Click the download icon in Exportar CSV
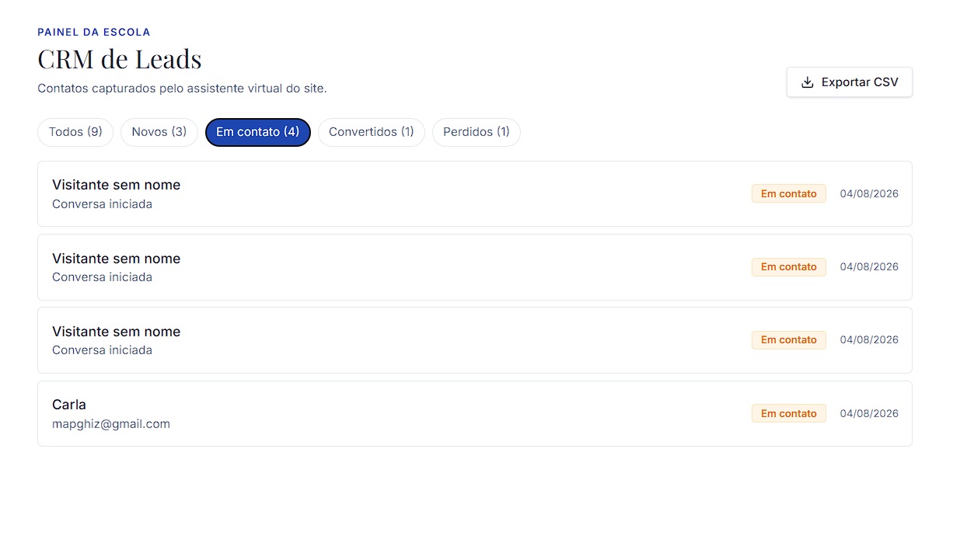 (808, 82)
